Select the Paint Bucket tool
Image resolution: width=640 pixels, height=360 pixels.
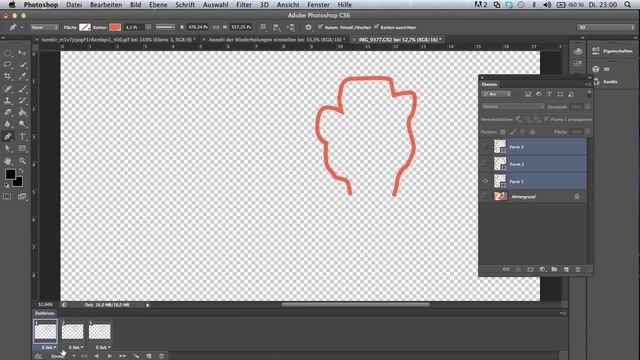[x=22, y=112]
